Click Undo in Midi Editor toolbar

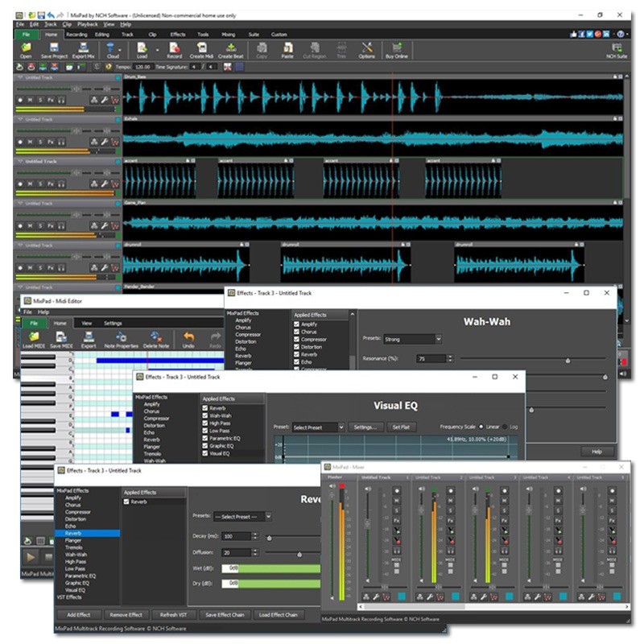click(x=188, y=340)
